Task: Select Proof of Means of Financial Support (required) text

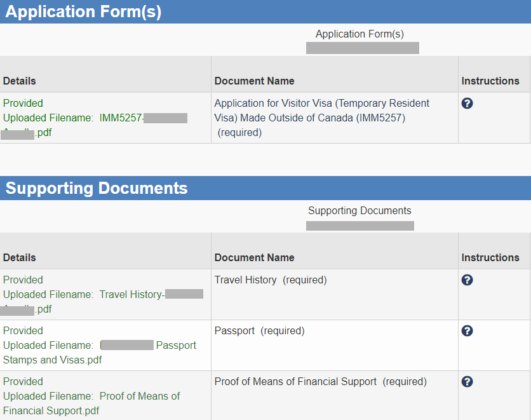Action: click(x=320, y=382)
